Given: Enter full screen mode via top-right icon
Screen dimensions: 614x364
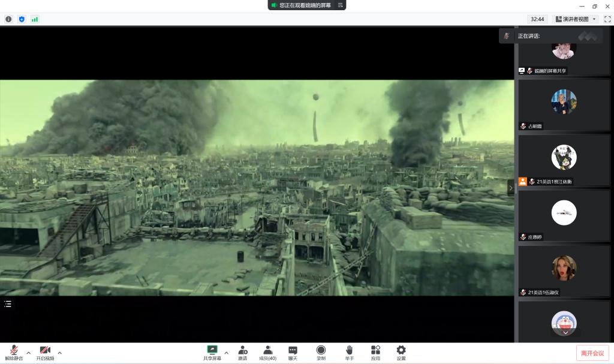Looking at the screenshot, I should point(607,19).
